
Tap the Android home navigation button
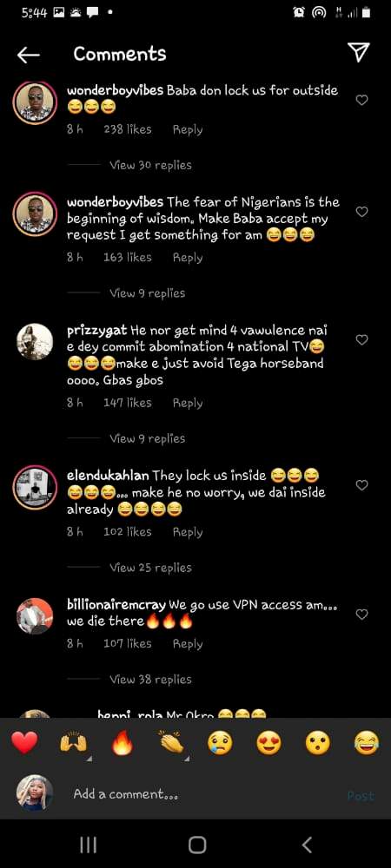coord(197,845)
